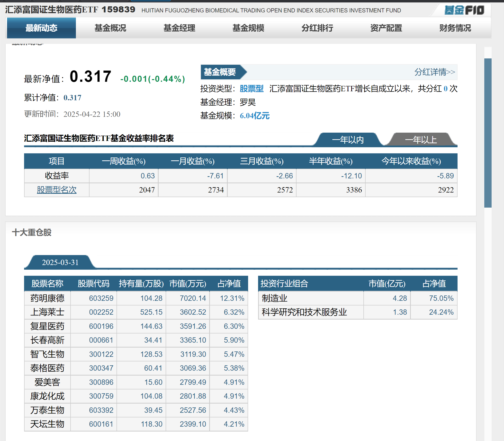This screenshot has height=441, width=504.
Task: Click the 基金概要 section header
Action: (220, 72)
